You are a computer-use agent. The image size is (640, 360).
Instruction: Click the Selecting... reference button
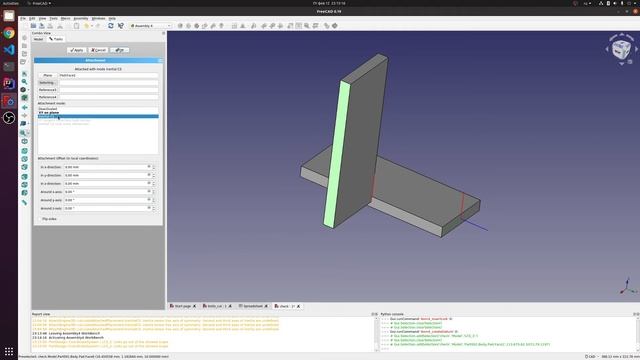(48, 83)
